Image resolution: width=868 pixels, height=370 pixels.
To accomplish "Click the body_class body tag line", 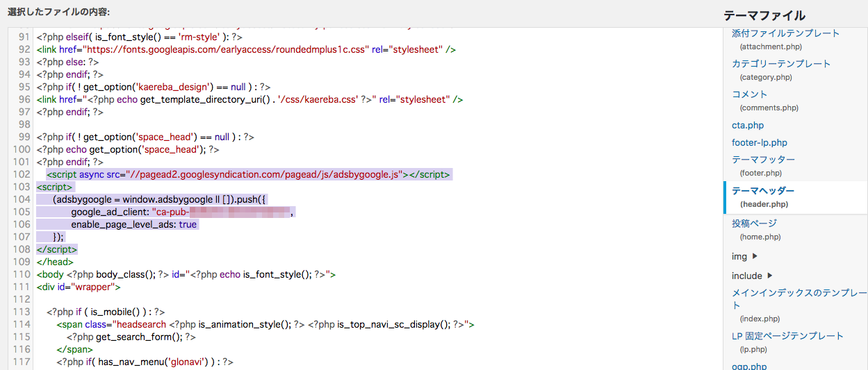I will [186, 274].
